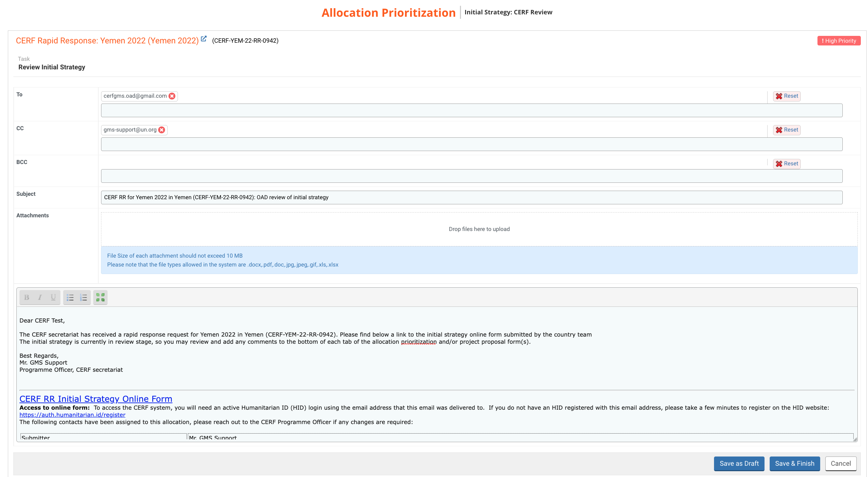868x477 pixels.
Task: Focus the BCC address input field
Action: (x=472, y=176)
